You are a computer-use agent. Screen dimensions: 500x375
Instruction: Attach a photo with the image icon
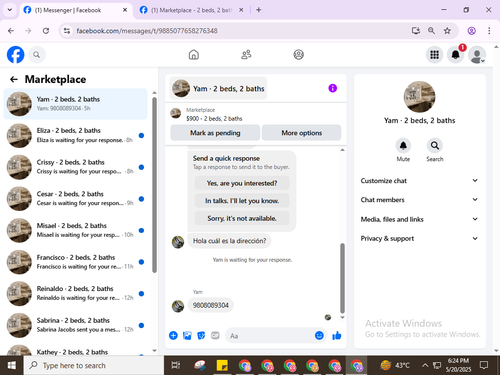pyautogui.click(x=187, y=335)
